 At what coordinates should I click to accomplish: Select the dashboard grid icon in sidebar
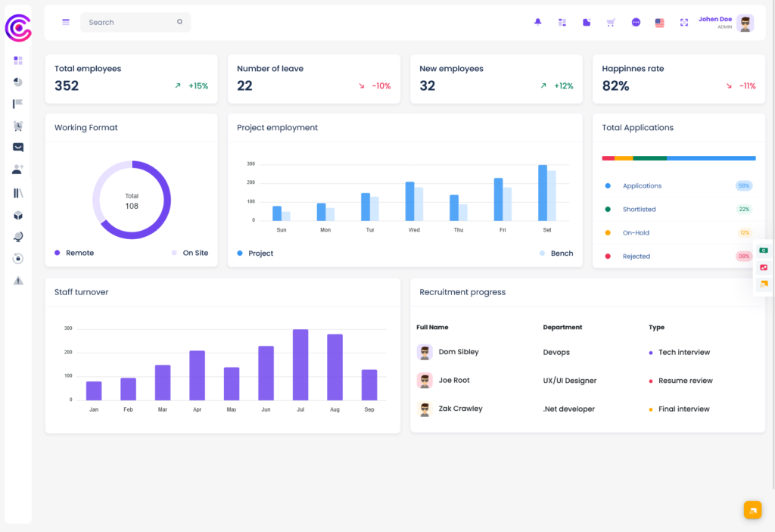tap(17, 61)
